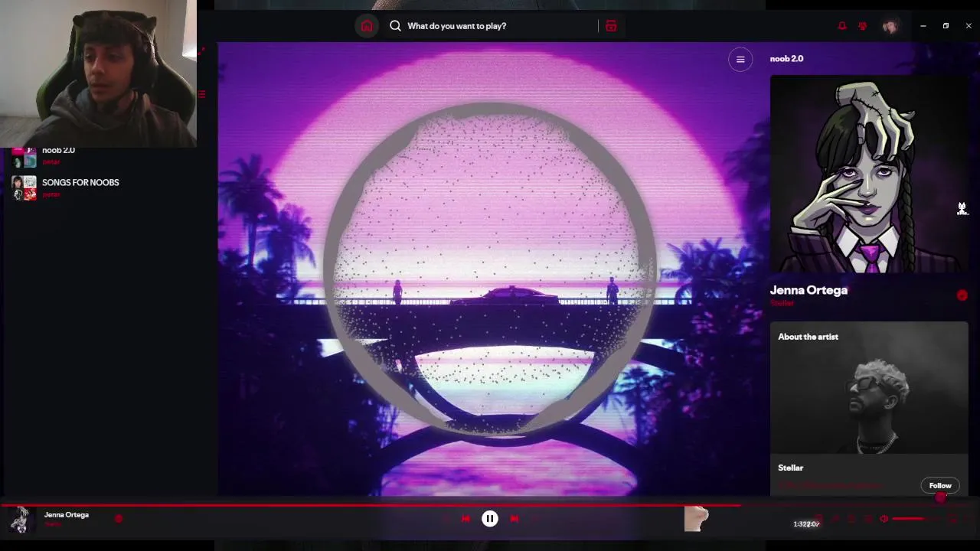Open the Browse icon beside the search bar
This screenshot has height=551, width=980.
click(x=611, y=26)
